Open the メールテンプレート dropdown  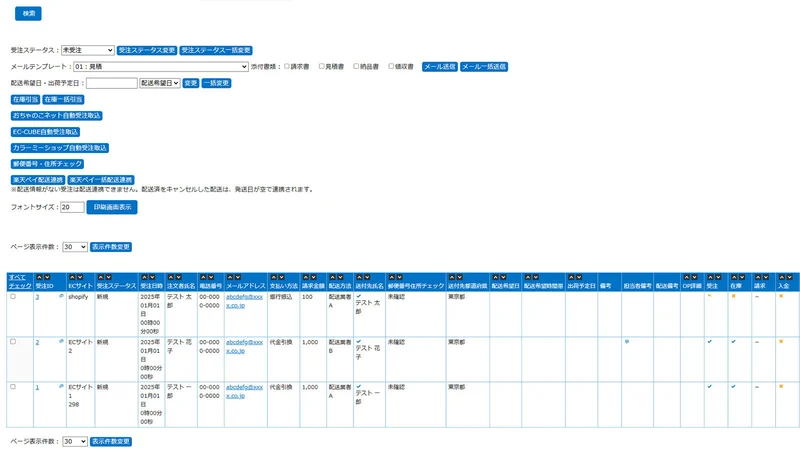(x=161, y=66)
